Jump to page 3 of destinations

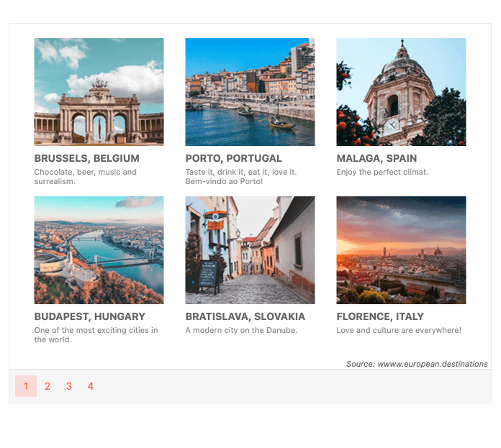click(x=69, y=386)
